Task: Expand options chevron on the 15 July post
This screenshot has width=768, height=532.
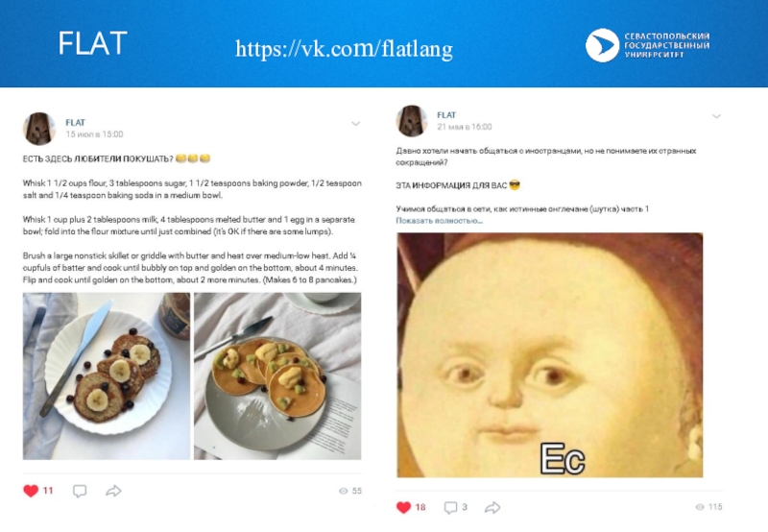Action: (356, 124)
